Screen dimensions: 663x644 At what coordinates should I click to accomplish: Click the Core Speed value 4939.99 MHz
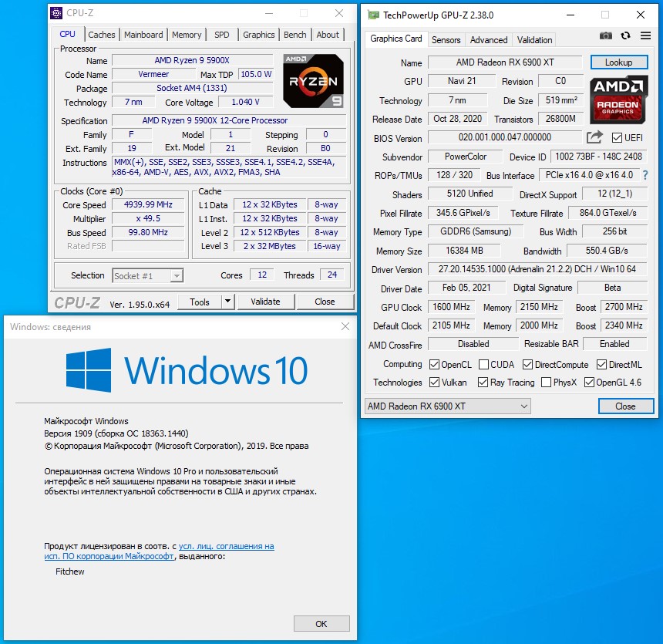click(148, 204)
